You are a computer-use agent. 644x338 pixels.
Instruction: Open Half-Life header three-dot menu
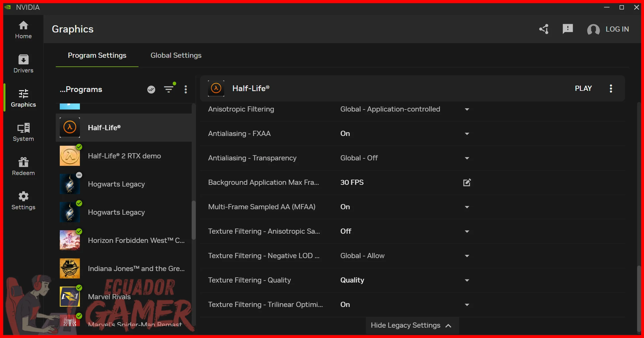(x=611, y=89)
